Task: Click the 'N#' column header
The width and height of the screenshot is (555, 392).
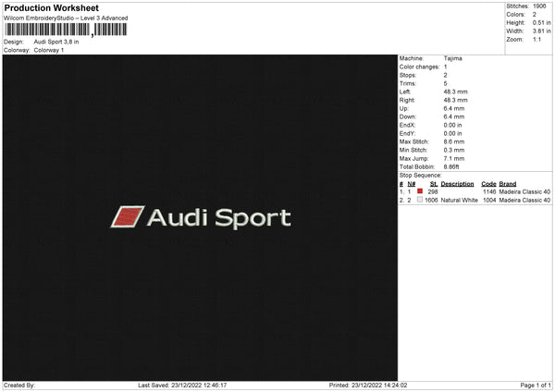Action: click(x=412, y=184)
